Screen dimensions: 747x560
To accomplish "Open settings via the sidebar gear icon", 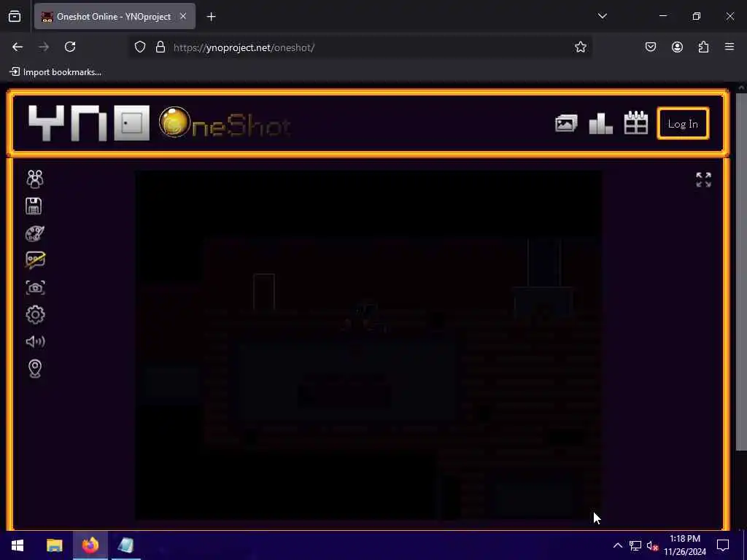I will 35,315.
